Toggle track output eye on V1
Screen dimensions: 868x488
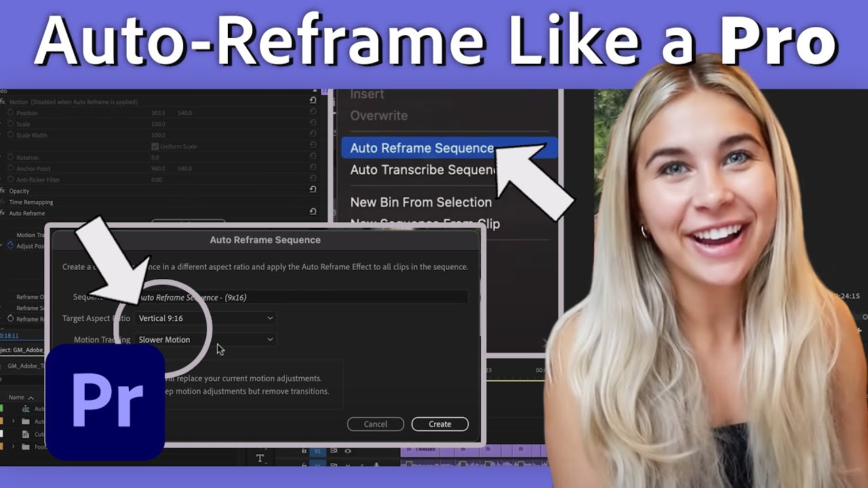click(348, 451)
